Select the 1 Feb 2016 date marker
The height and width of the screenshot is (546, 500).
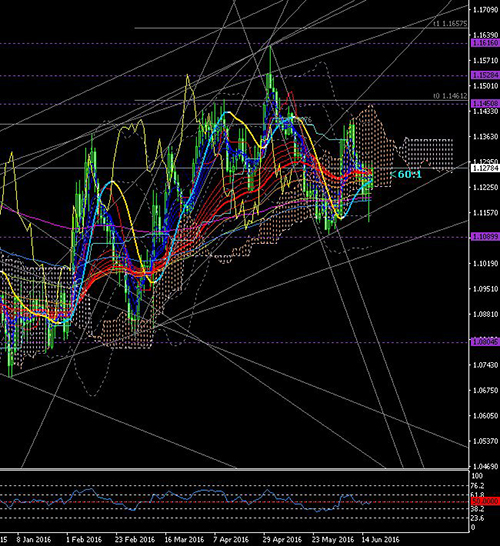84,540
